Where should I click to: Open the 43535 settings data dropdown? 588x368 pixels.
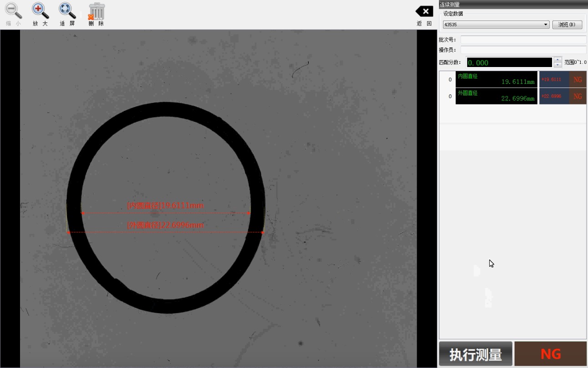coord(496,25)
